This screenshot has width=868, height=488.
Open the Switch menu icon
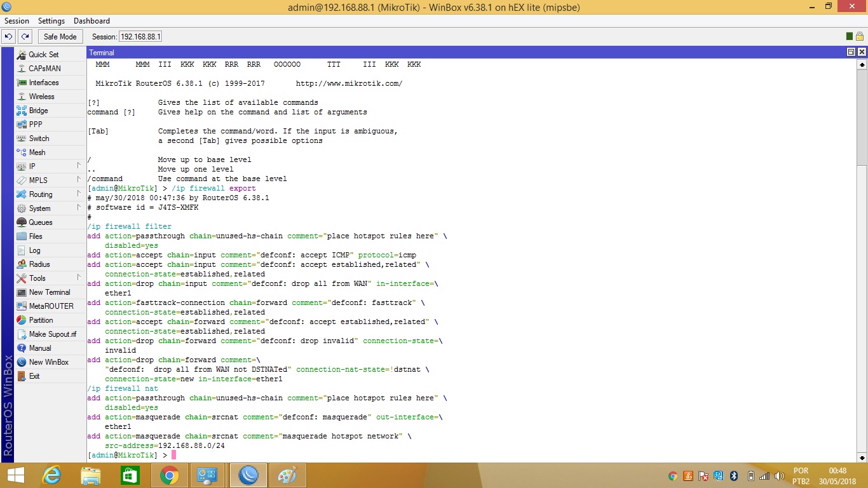tap(22, 139)
